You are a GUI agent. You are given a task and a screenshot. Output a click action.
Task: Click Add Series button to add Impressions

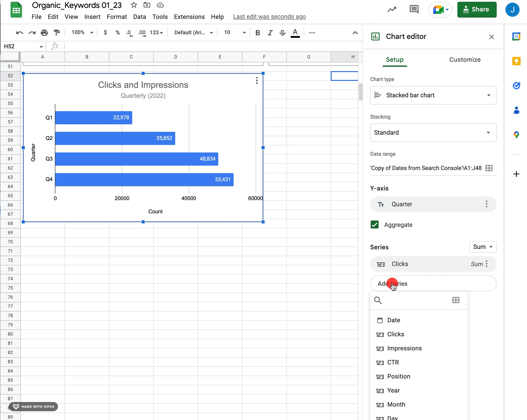point(404,348)
